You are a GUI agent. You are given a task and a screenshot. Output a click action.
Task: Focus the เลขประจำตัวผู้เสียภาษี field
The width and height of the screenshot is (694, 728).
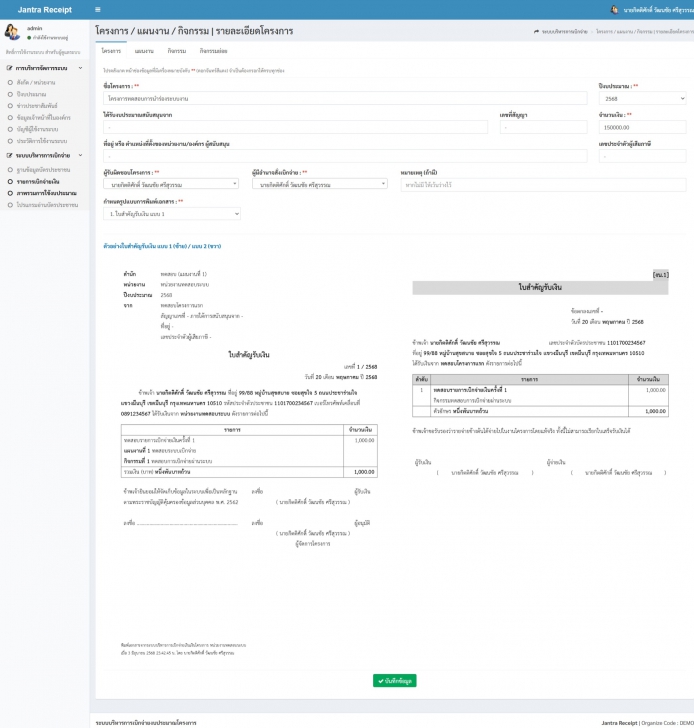tap(642, 156)
